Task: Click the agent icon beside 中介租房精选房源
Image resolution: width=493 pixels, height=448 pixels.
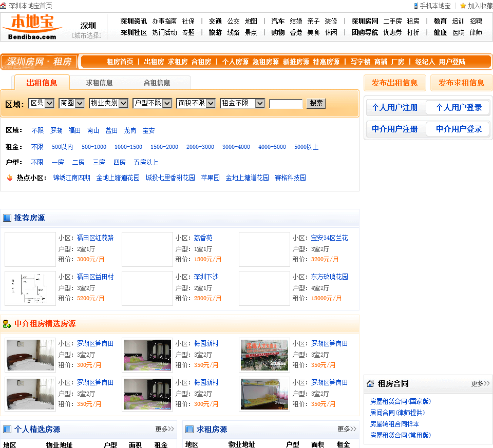Action: [7, 324]
